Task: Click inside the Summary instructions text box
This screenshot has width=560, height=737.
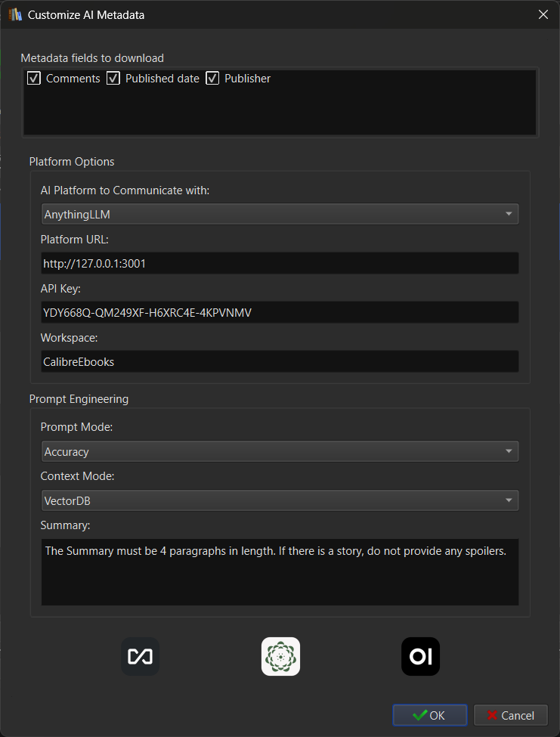Action: (x=280, y=572)
